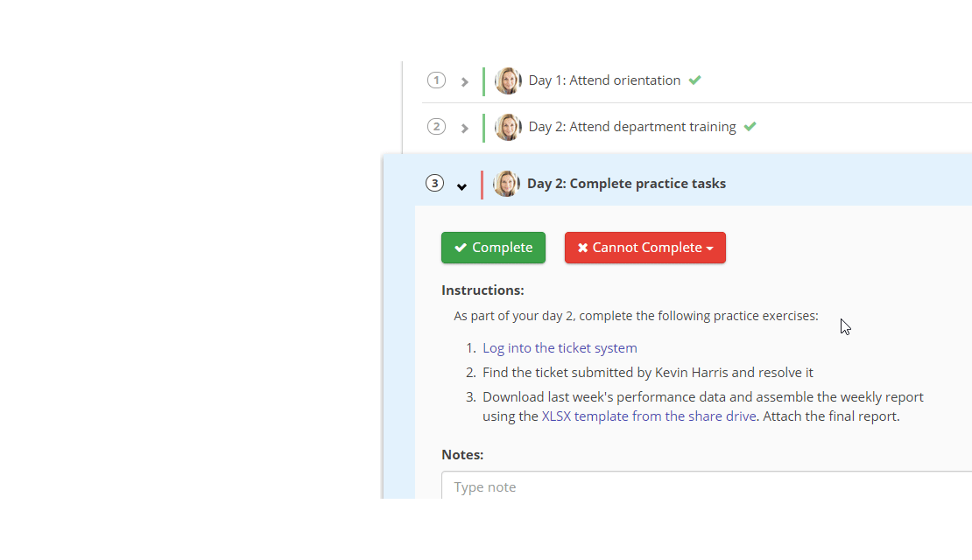Expand the Day 1: Attend orientation task
The height and width of the screenshot is (560, 972).
click(464, 80)
